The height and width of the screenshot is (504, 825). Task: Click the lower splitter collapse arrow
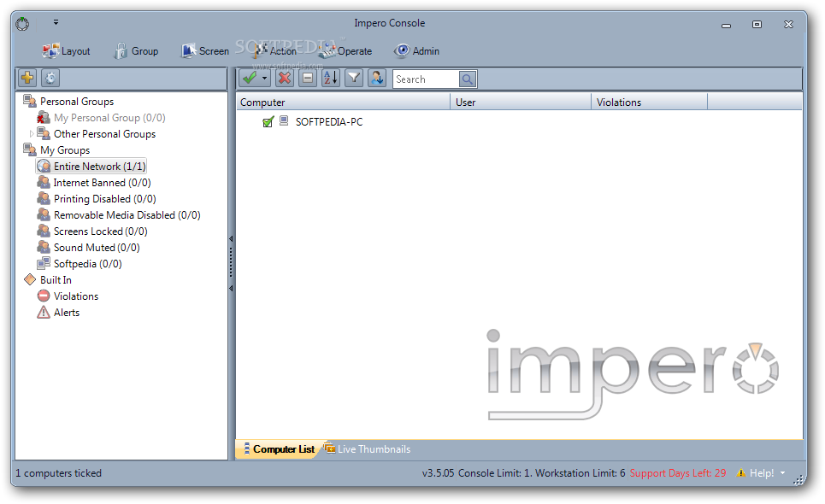point(231,289)
